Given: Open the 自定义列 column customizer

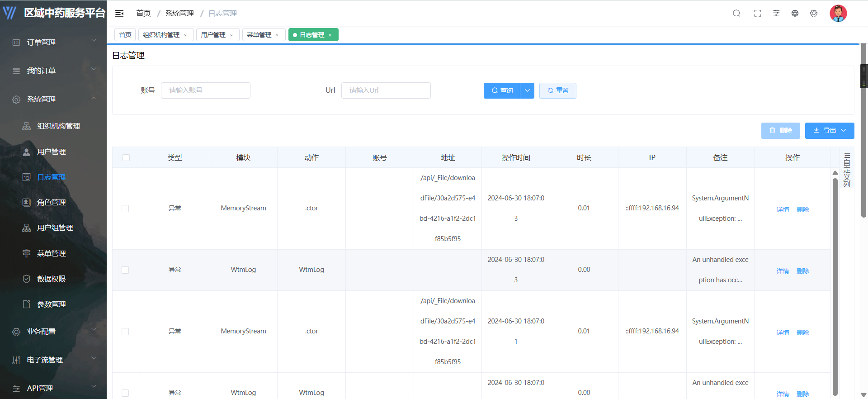Looking at the screenshot, I should 847,170.
